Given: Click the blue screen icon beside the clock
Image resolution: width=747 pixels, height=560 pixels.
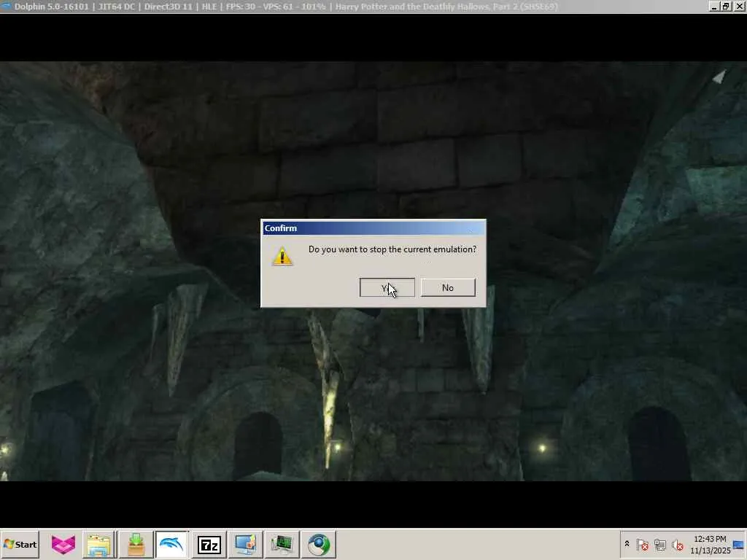Looking at the screenshot, I should (x=739, y=544).
